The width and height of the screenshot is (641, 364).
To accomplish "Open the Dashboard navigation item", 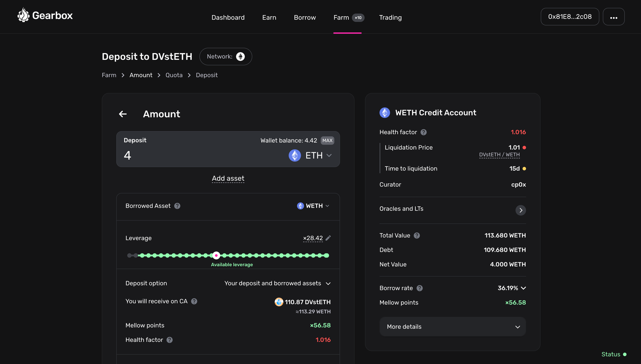I will point(228,17).
